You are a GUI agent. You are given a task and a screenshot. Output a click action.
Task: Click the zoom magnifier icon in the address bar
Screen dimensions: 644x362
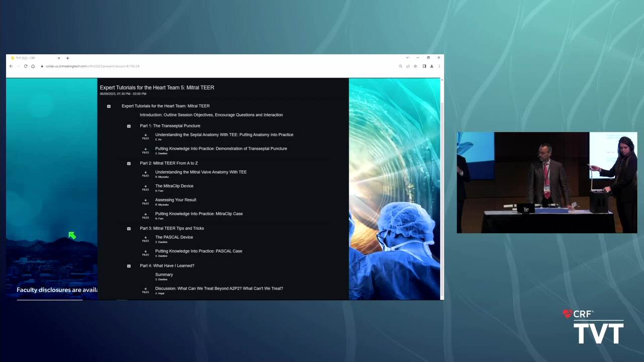(x=400, y=66)
